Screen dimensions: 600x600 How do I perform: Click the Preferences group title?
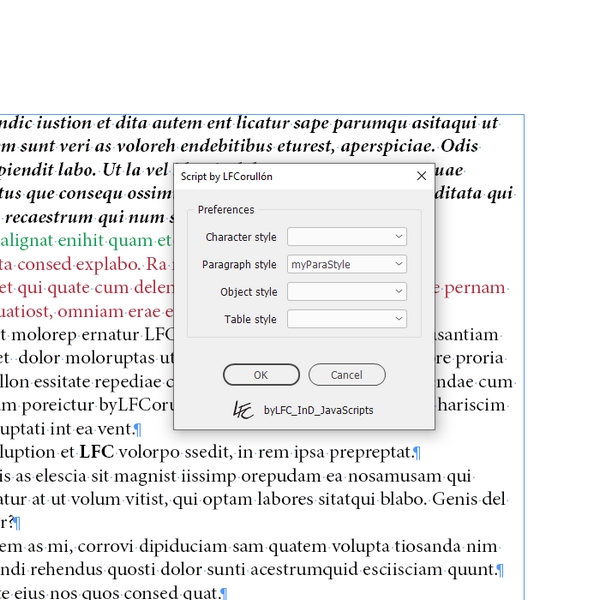[x=226, y=210]
